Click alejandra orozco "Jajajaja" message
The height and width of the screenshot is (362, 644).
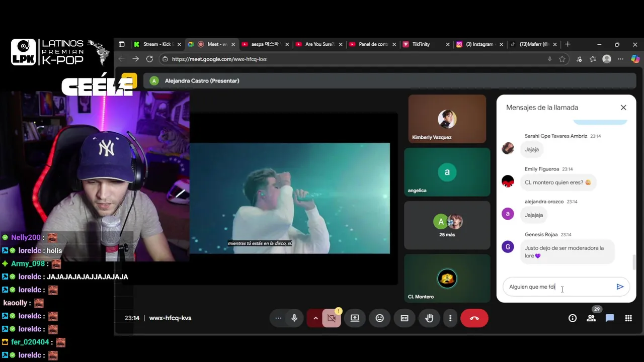tap(534, 215)
